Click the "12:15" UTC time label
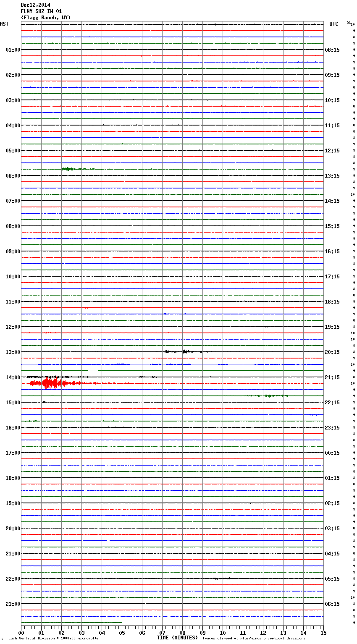The width and height of the screenshot is (357, 644). pos(332,151)
